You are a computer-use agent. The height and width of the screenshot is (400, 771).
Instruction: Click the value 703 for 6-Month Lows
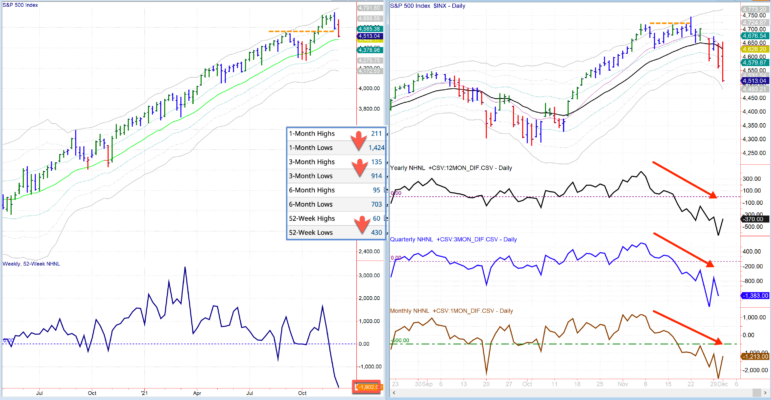coord(376,204)
